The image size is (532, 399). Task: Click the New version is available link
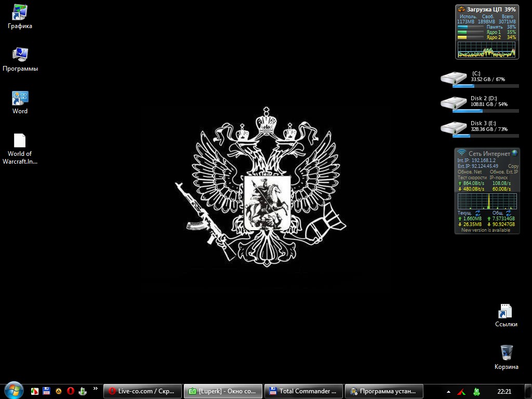[486, 230]
